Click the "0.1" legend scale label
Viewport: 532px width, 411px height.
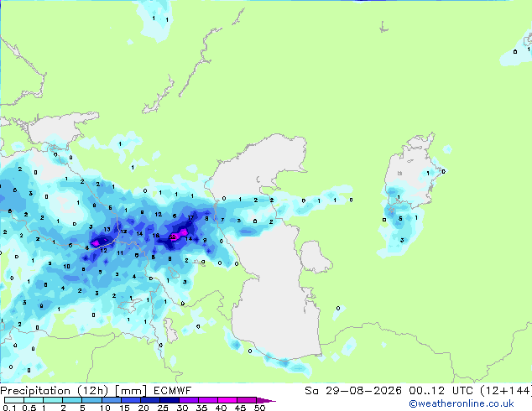pos(10,408)
